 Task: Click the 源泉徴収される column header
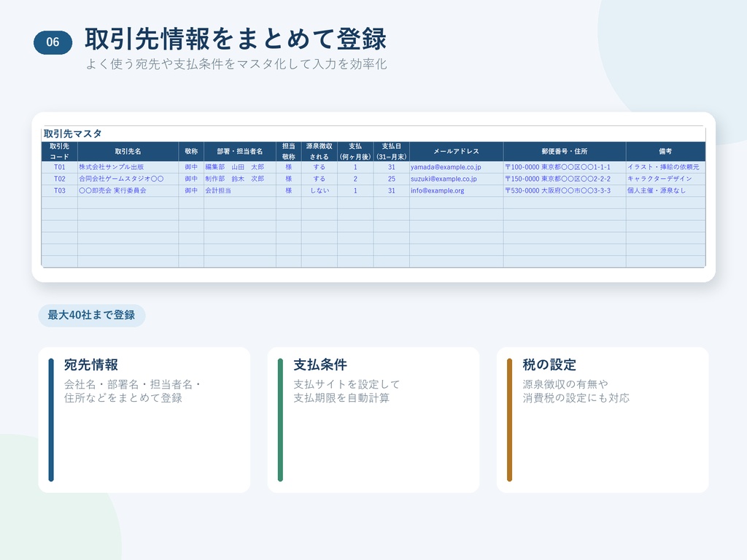point(320,152)
